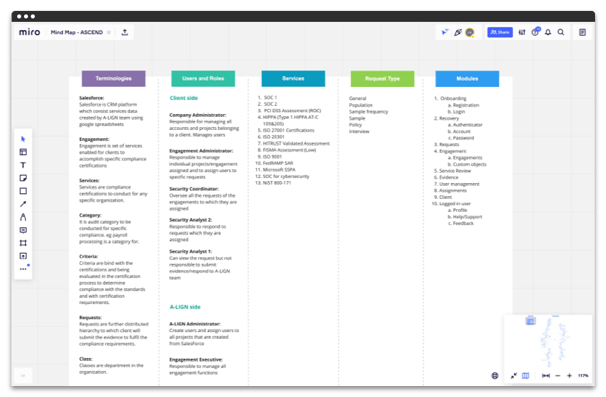Screen dimensions: 606x397
Task: Select the Pen drawing tool
Action: 23,217
